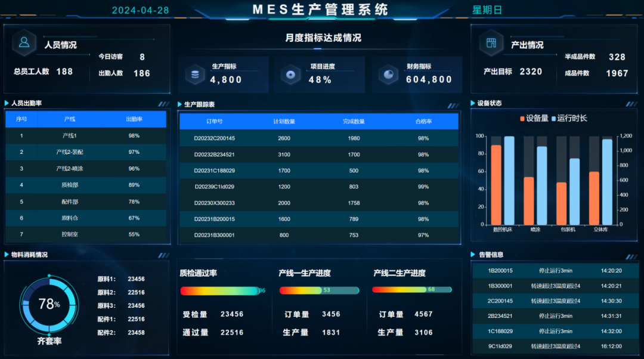This screenshot has width=644, height=359.
Task: Click the 财务指标 pie chart icon
Action: 388,75
